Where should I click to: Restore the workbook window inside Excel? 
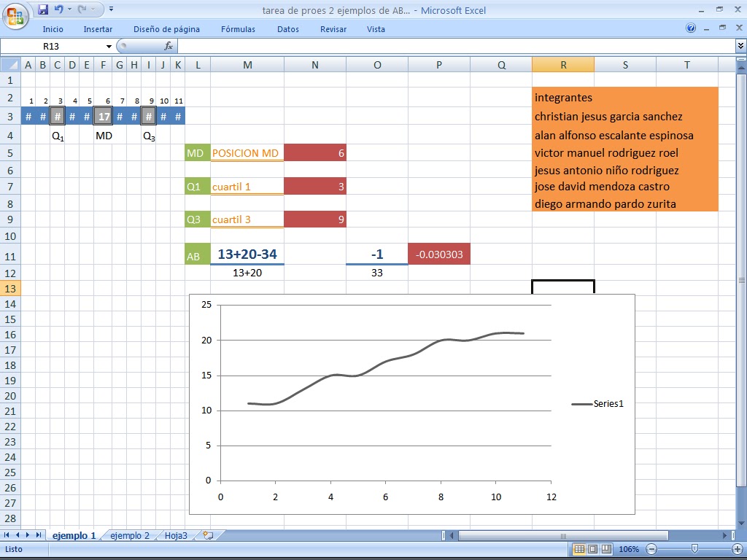click(x=723, y=28)
